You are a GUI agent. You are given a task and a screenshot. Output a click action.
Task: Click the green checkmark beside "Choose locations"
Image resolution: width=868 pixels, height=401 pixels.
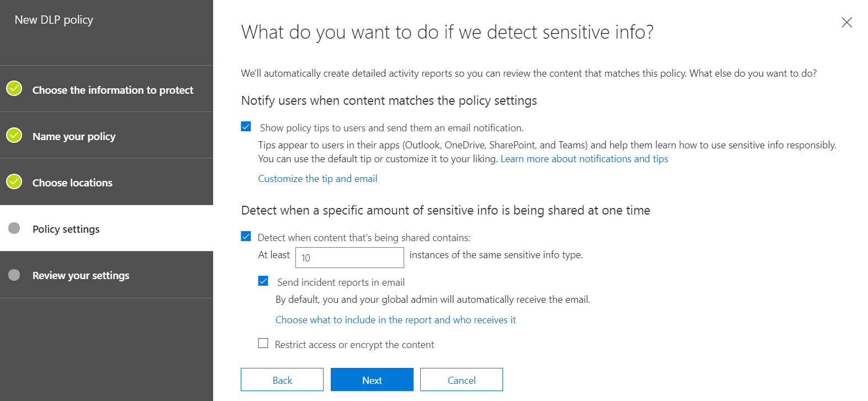point(14,180)
